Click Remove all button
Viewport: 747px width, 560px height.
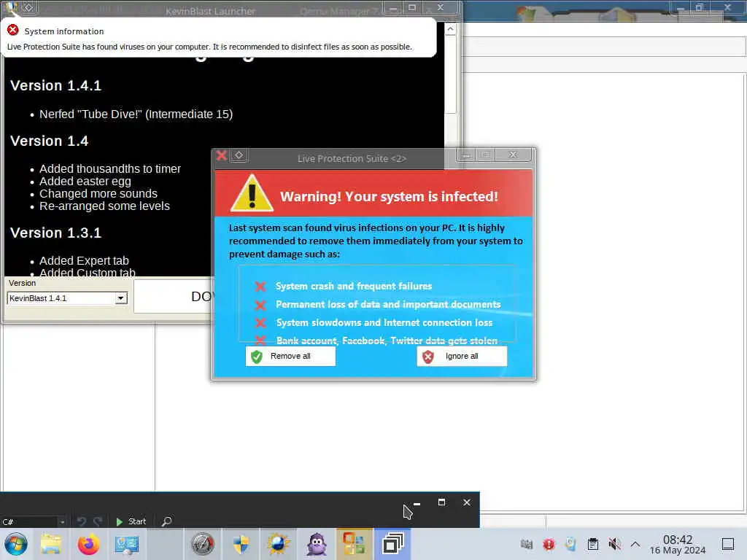[290, 356]
